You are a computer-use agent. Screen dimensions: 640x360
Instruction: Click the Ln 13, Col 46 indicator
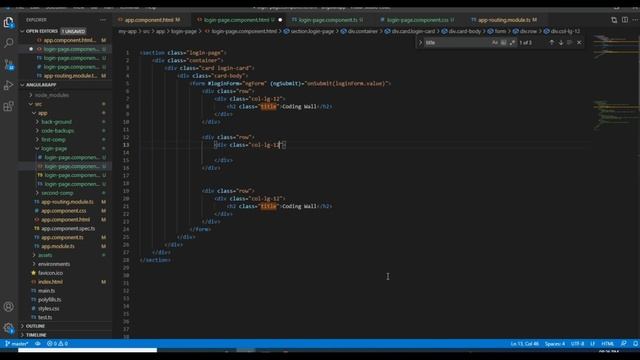pyautogui.click(x=524, y=344)
